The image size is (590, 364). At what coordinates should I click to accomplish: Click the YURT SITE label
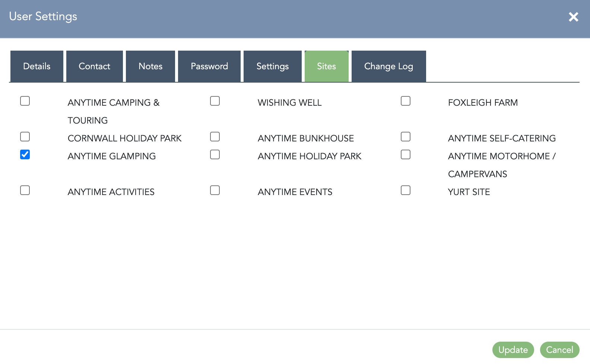coord(469,192)
